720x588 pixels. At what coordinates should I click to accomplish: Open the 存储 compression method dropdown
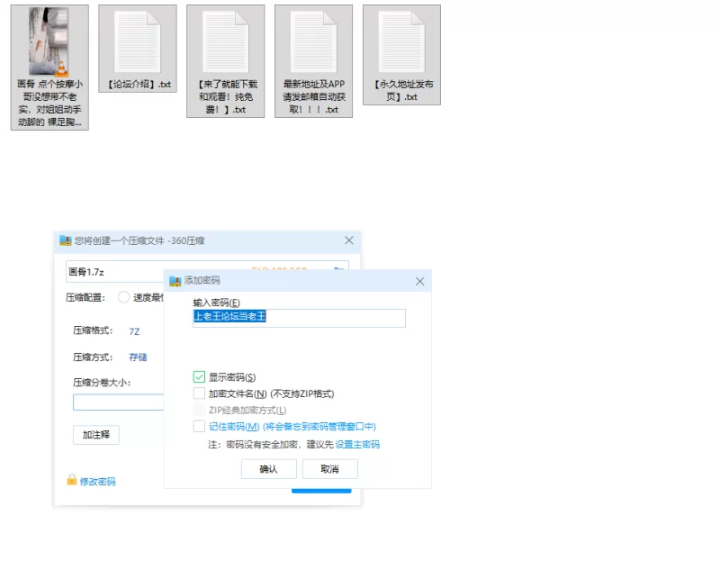click(x=138, y=357)
